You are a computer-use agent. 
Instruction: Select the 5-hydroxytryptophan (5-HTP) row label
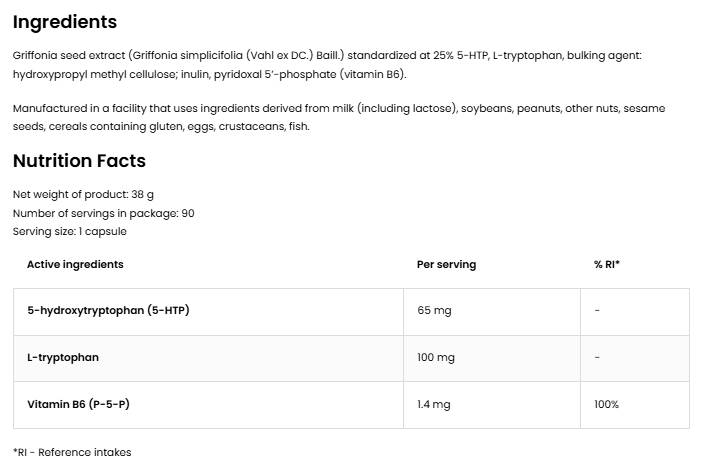(x=108, y=311)
